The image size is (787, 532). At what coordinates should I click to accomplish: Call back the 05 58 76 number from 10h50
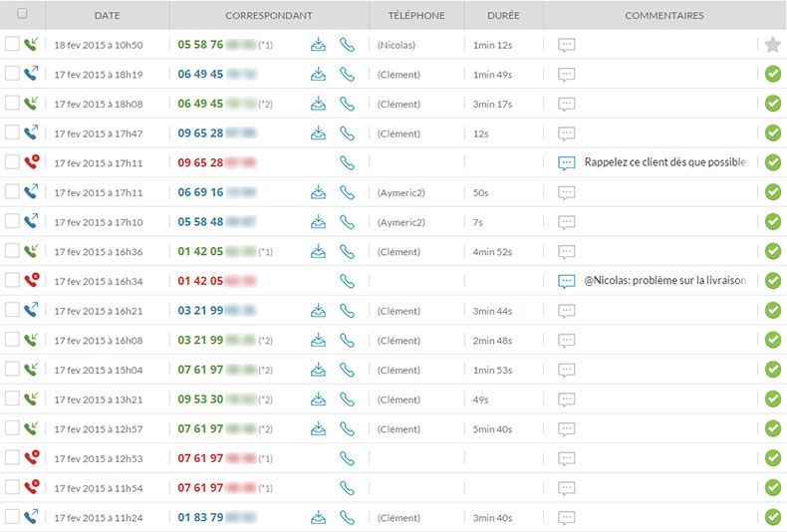(x=347, y=45)
